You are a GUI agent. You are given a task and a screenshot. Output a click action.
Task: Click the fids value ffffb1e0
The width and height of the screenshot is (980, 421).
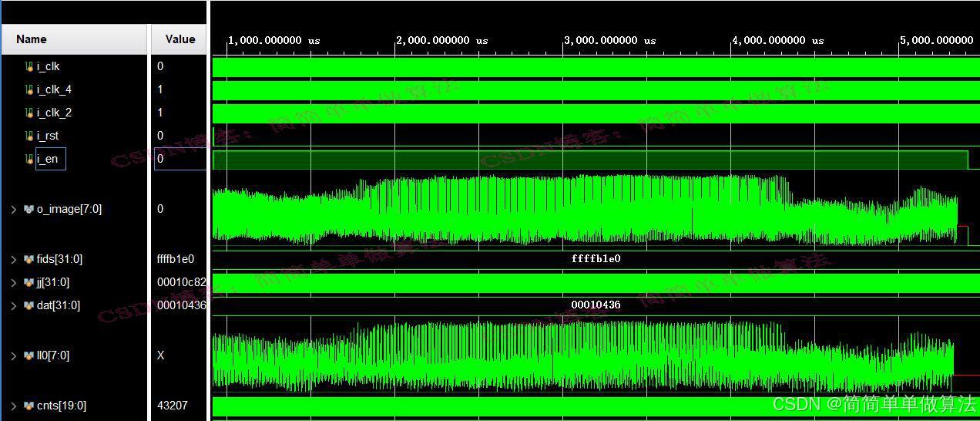[x=176, y=259]
